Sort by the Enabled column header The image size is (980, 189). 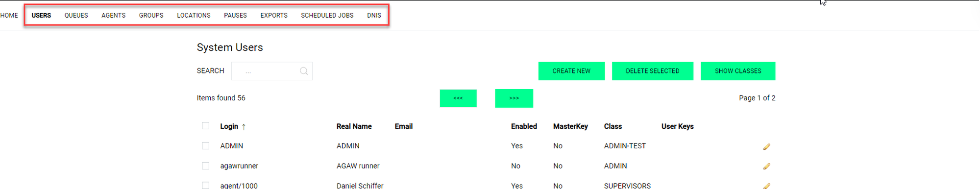[524, 126]
